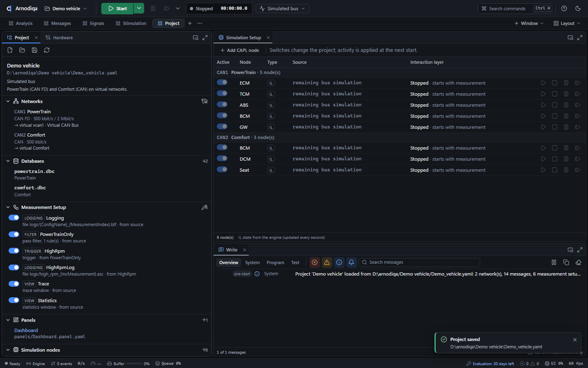Toggle the info filter icon in Write panel

point(339,263)
